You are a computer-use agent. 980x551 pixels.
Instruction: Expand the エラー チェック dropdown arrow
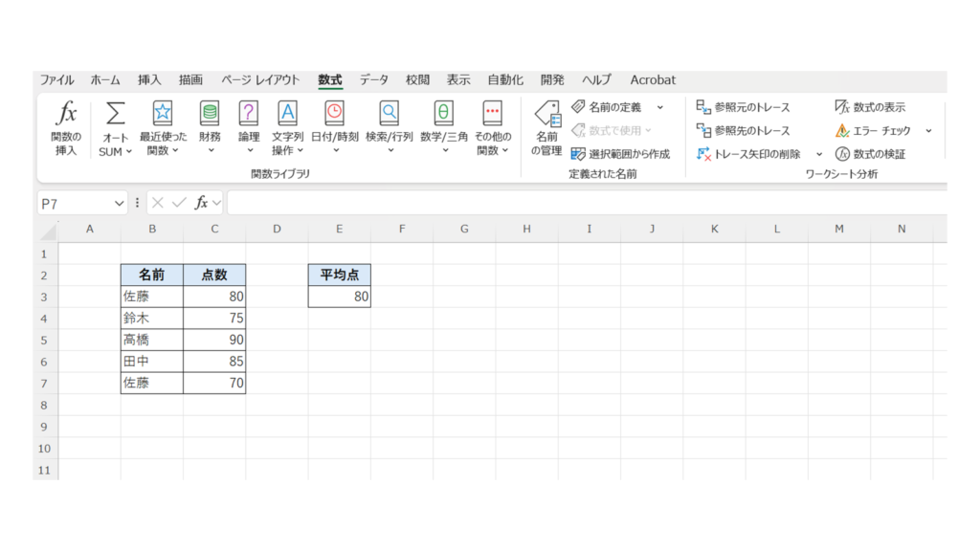coord(928,131)
